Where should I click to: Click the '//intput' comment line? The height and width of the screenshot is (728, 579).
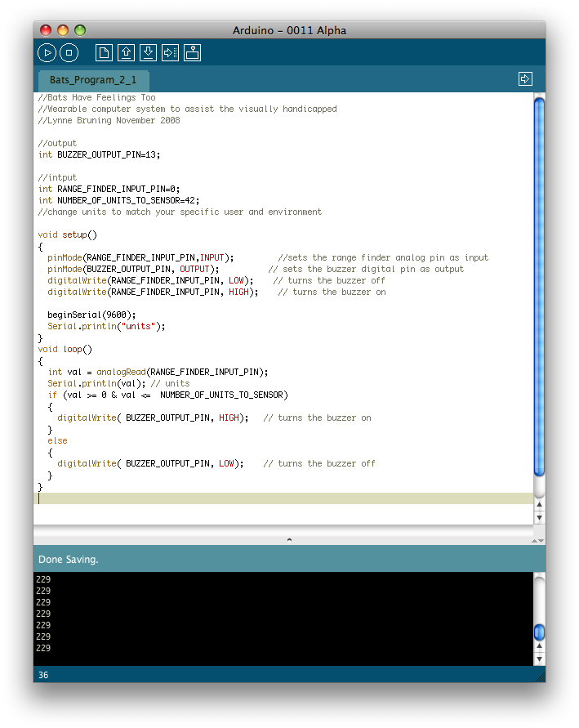tap(57, 178)
